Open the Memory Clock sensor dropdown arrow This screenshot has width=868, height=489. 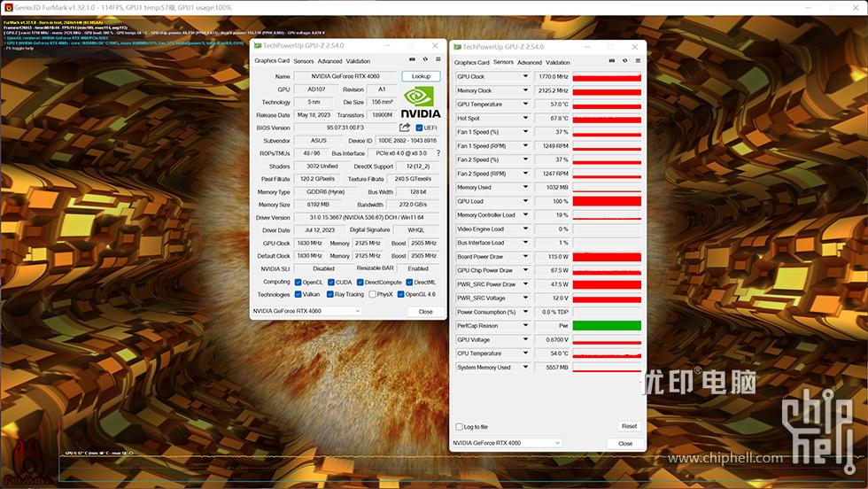(525, 90)
